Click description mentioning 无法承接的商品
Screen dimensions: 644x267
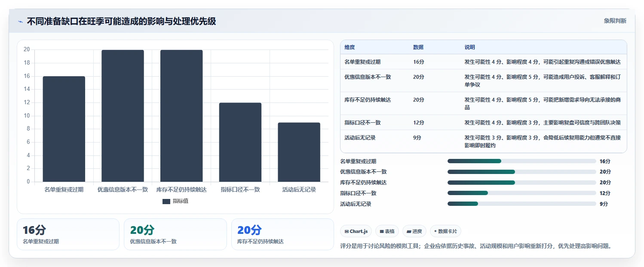(x=543, y=104)
